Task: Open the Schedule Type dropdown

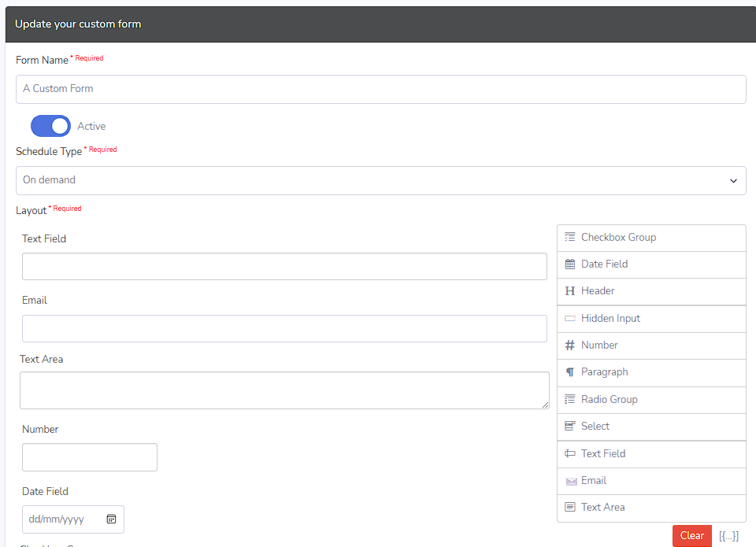Action: pyautogui.click(x=380, y=180)
